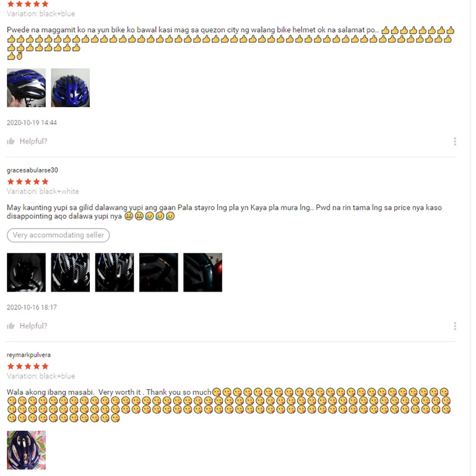Screen dimensions: 476x476
Task: Click thumbs-up icon under 2020-10-19 review
Action: point(11,141)
